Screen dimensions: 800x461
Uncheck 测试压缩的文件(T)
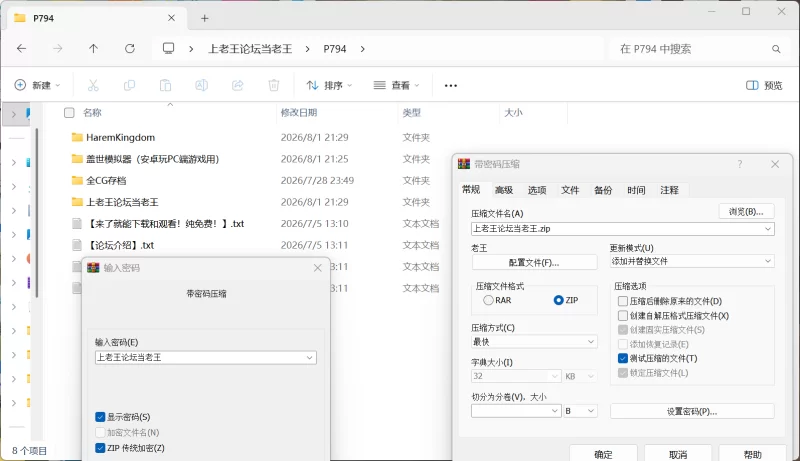point(623,358)
